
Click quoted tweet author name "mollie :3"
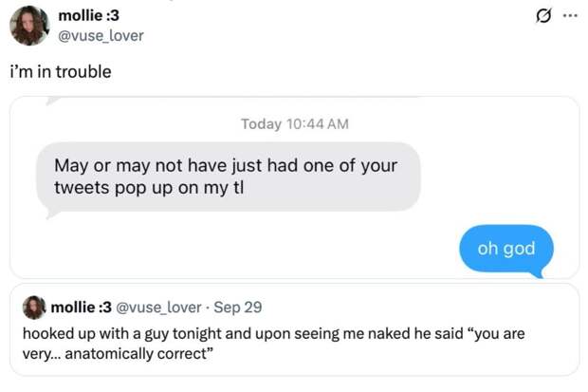[x=80, y=308]
